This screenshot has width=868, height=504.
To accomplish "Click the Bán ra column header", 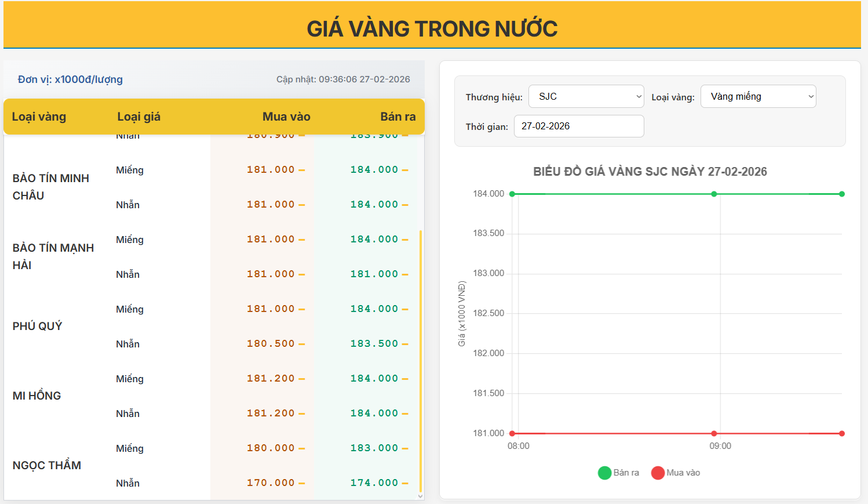I will click(398, 117).
